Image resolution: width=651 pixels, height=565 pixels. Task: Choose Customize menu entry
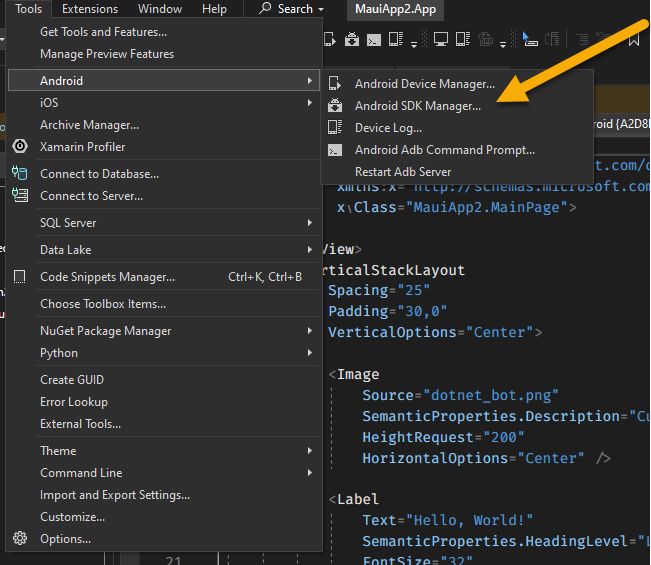[164, 516]
